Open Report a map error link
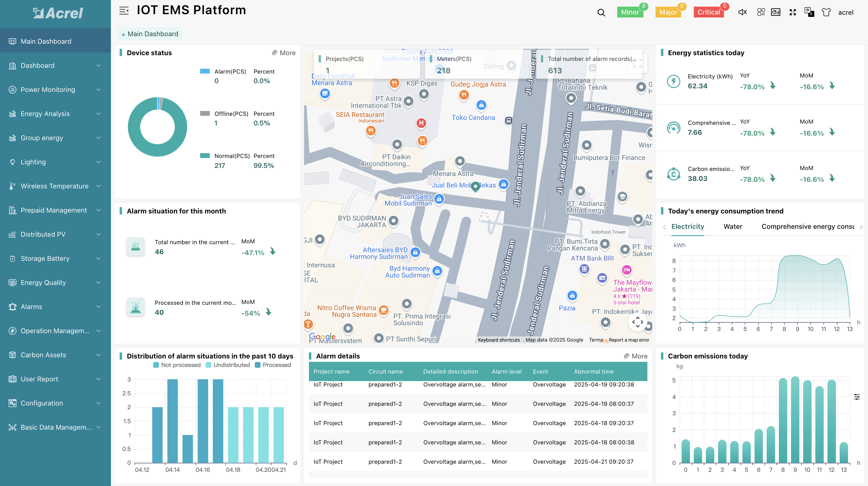This screenshot has height=486, width=868. coord(629,340)
